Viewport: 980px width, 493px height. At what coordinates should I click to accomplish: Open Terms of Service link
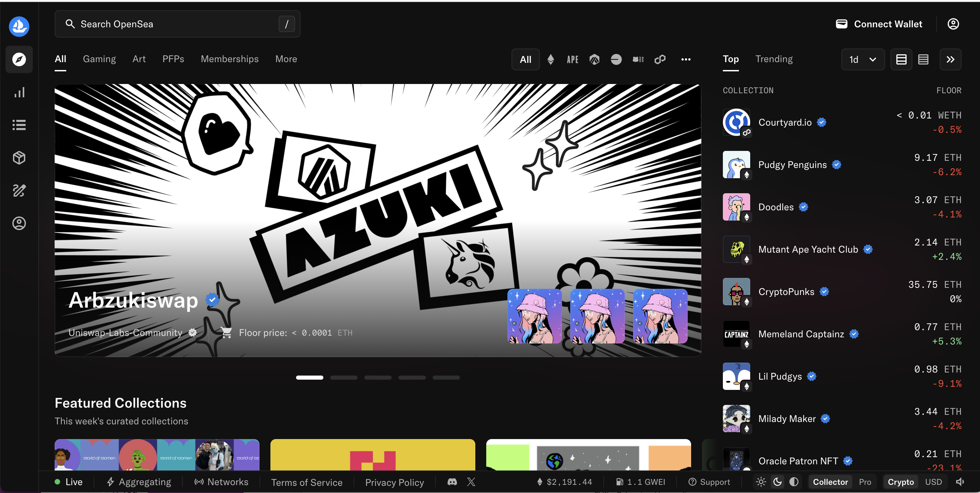pyautogui.click(x=307, y=482)
